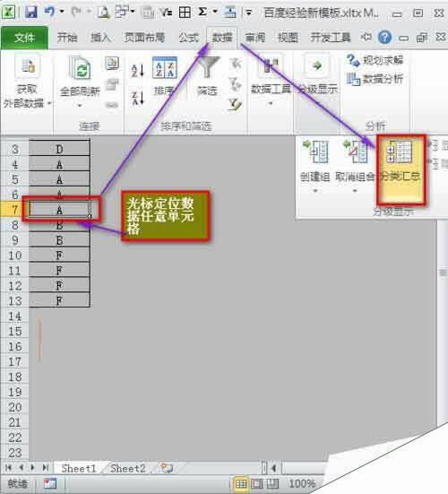Click the minimize ribbon caret icon
448x494 pixels.
coord(366,37)
